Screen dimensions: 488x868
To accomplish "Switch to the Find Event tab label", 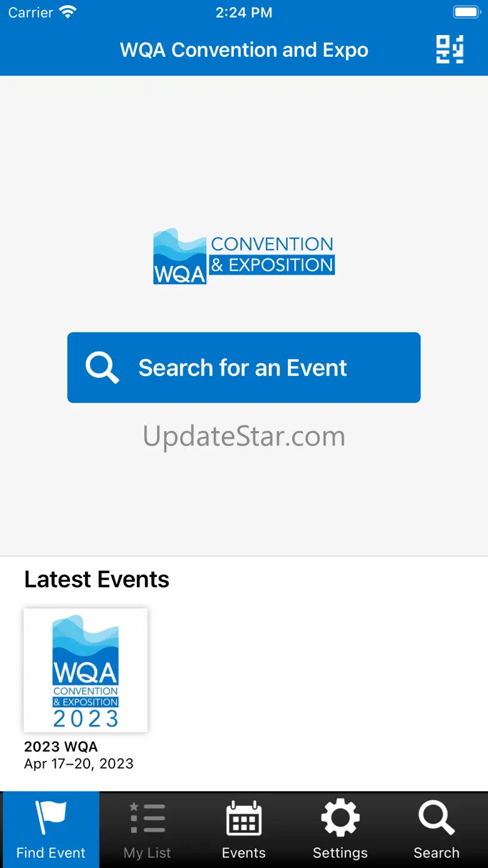I will point(51,852).
